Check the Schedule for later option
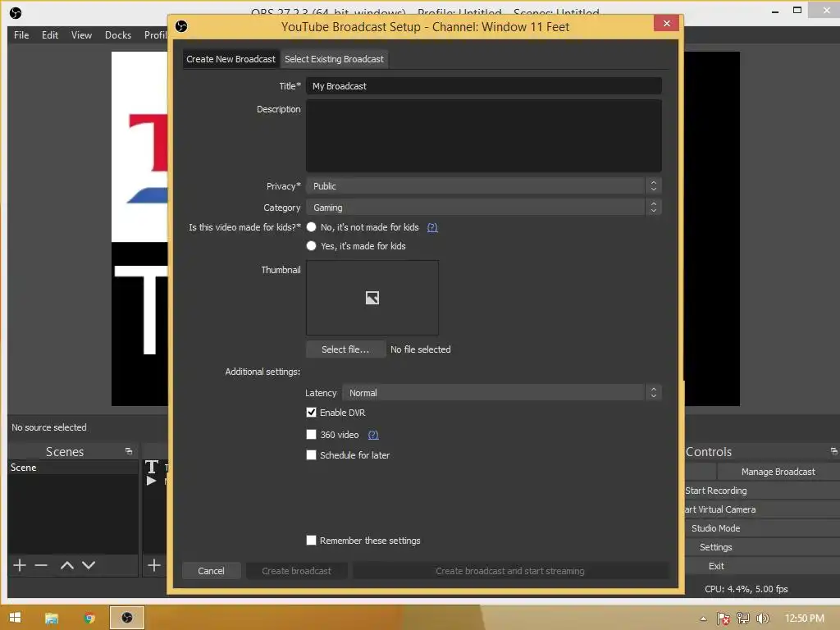Screen dimensions: 840x630 [x=311, y=454]
